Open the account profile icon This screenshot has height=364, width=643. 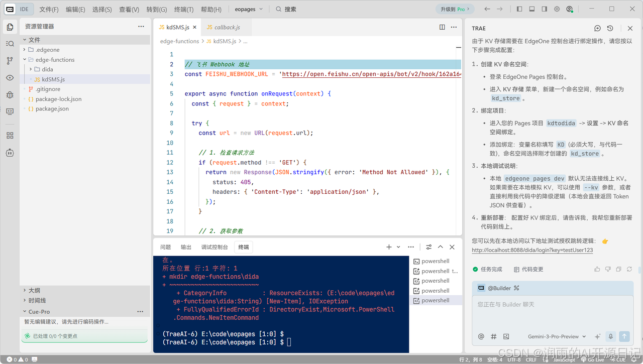pyautogui.click(x=569, y=9)
